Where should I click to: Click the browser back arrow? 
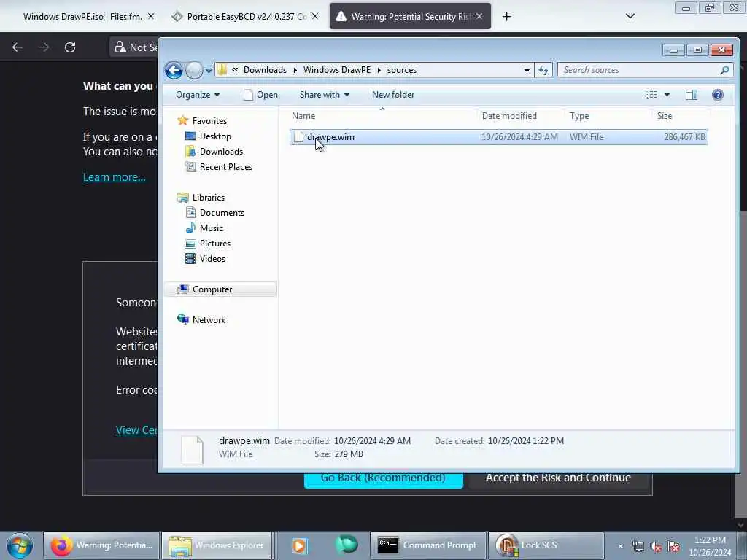[18, 47]
